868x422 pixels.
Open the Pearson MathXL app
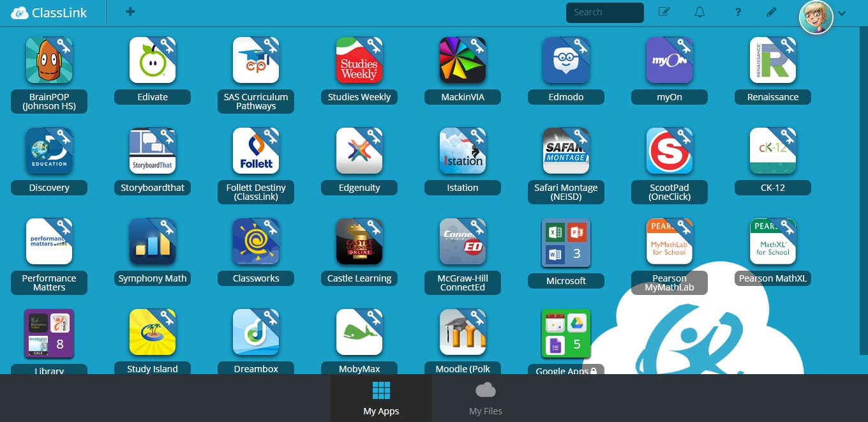pyautogui.click(x=773, y=241)
